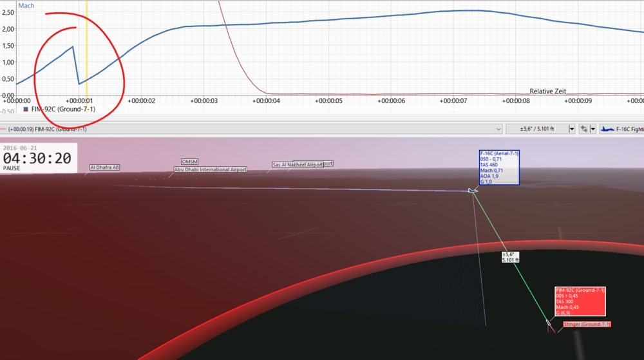Click the ±5,6° 5.101 ft range label on the line

[511, 258]
